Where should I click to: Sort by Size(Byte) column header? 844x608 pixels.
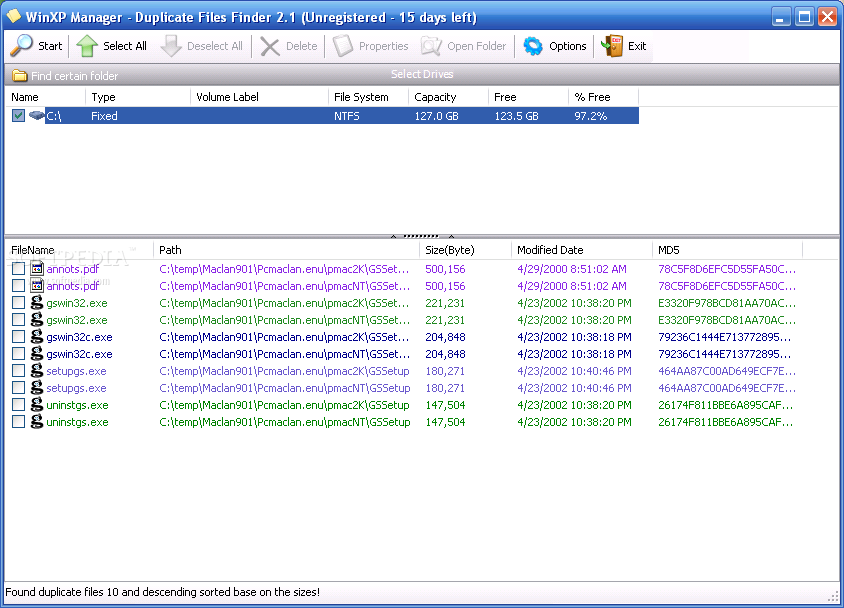tap(466, 250)
